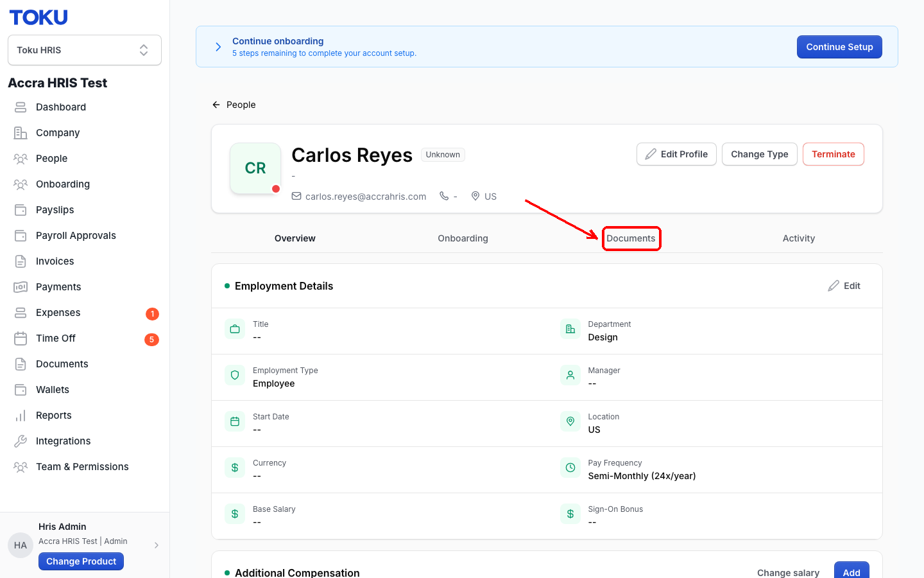
Task: Click the carlos.reyes@accrahris.com email text
Action: click(366, 197)
